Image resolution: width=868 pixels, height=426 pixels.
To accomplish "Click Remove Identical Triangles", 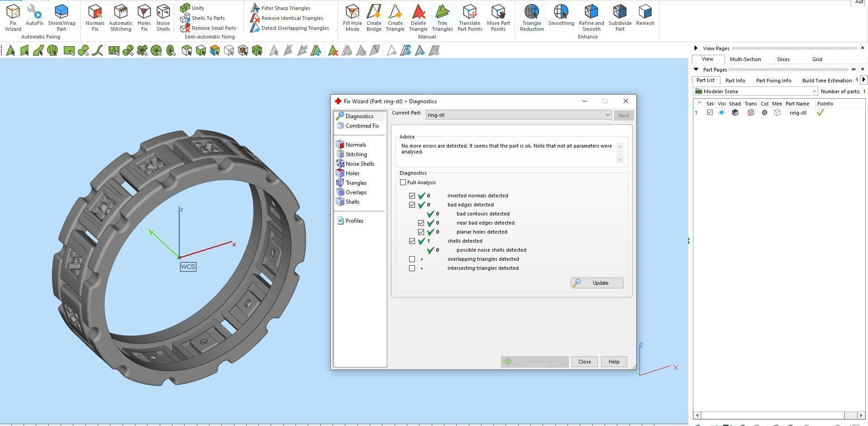I will (287, 18).
